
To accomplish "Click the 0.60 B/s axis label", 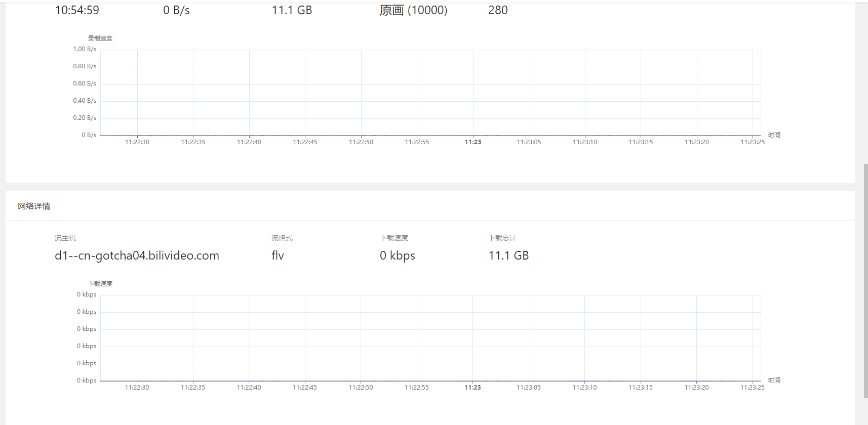I will tap(85, 83).
